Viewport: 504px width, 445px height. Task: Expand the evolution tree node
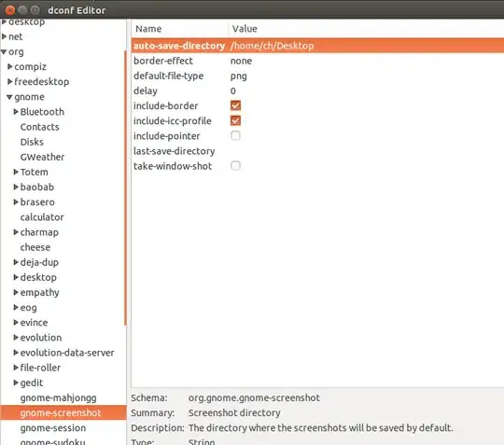coord(16,338)
